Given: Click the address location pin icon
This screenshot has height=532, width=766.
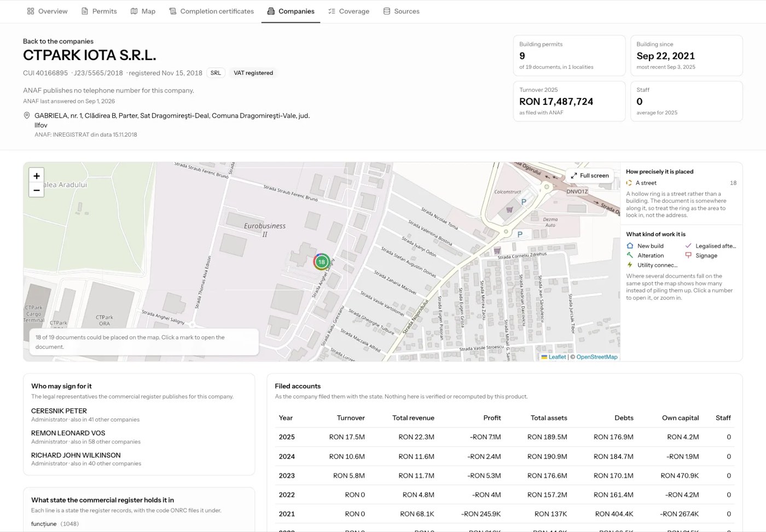Looking at the screenshot, I should coord(27,115).
